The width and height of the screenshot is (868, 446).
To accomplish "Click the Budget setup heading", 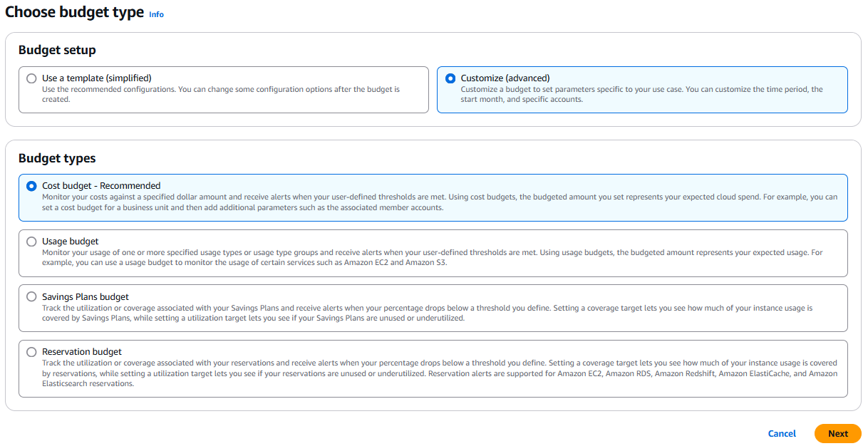I will [57, 50].
